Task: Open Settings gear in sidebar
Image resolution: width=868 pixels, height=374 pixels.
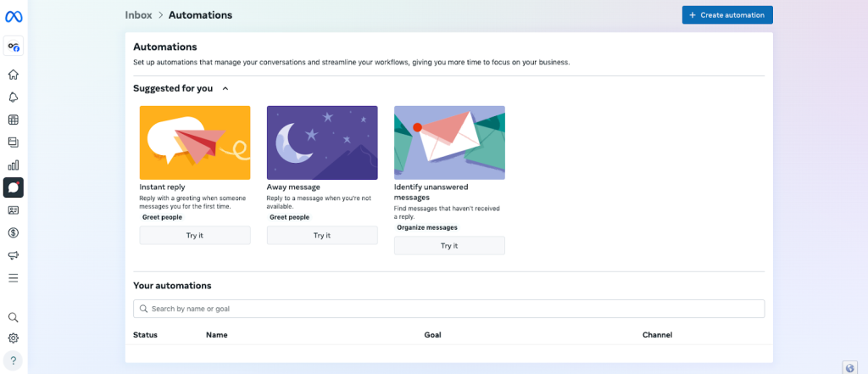Action: 14,338
